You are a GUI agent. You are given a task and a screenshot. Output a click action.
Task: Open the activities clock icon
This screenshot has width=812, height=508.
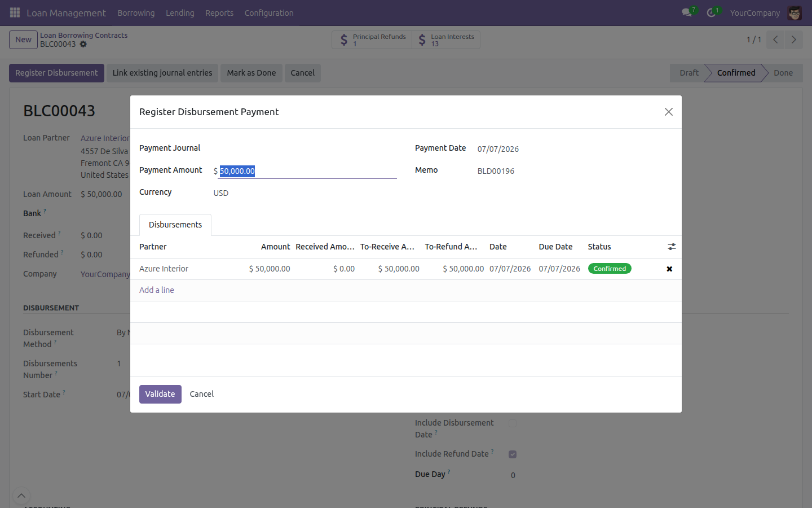click(x=712, y=12)
